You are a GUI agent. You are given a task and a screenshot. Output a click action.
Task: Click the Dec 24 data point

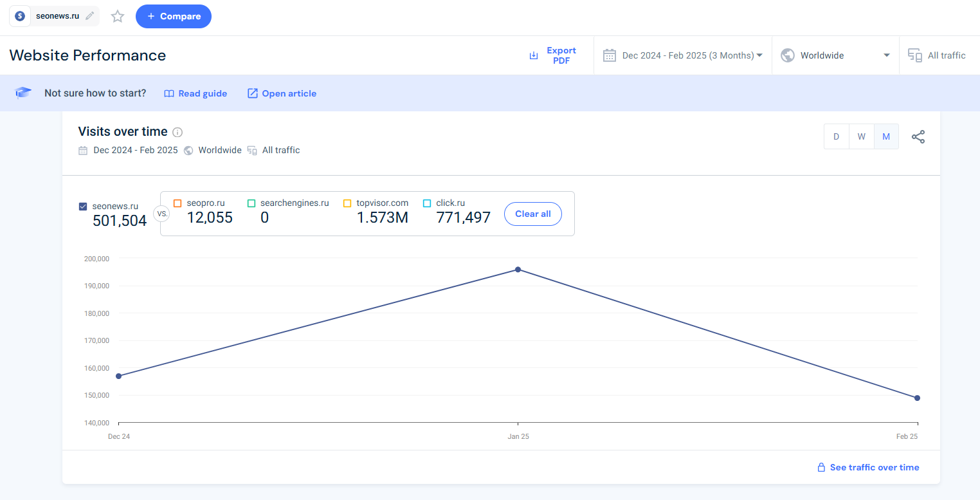tap(119, 376)
